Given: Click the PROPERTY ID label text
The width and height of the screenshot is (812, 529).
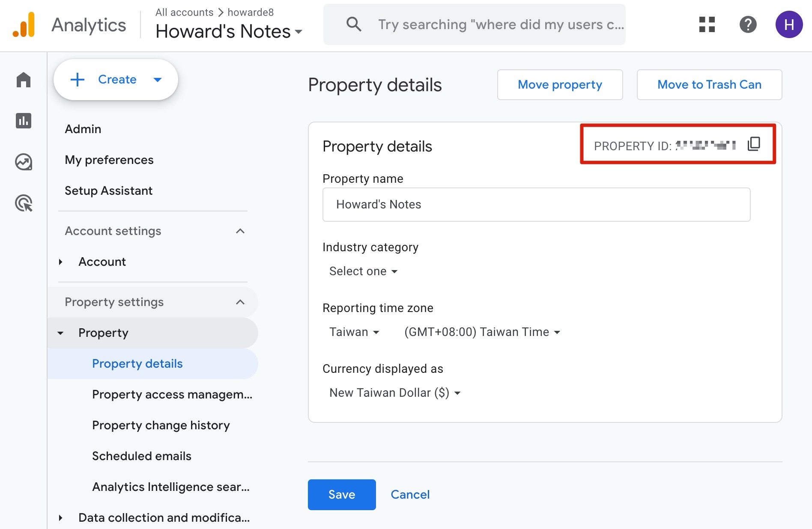Looking at the screenshot, I should pos(633,146).
